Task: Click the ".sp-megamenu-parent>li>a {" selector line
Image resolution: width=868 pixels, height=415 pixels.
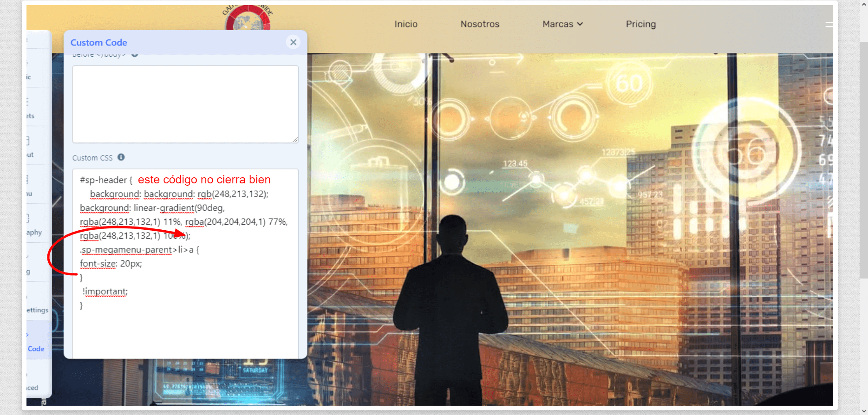Action: [139, 250]
